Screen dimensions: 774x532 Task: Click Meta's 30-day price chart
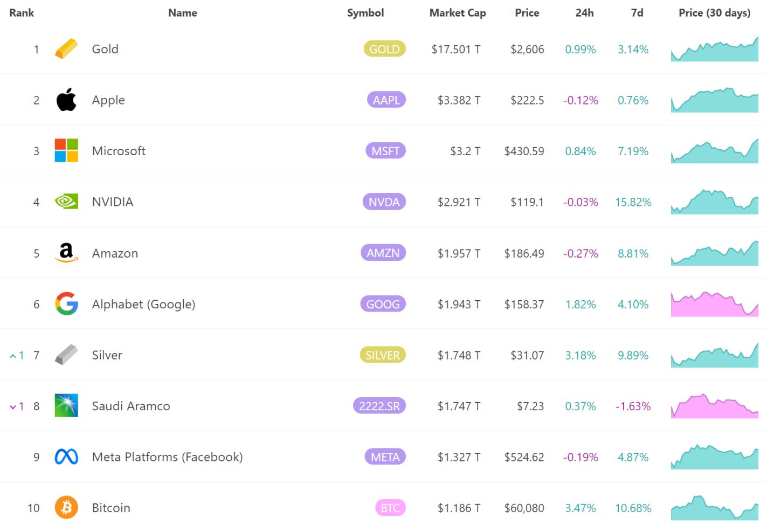715,457
